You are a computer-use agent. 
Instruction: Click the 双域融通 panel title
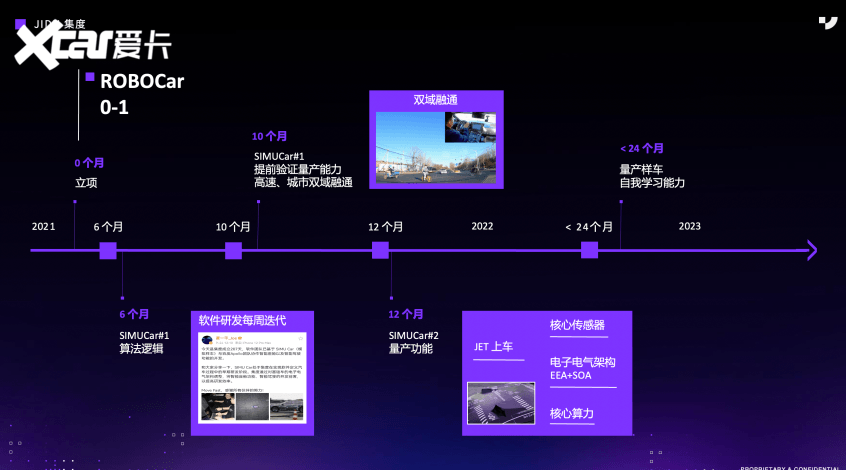click(435, 100)
